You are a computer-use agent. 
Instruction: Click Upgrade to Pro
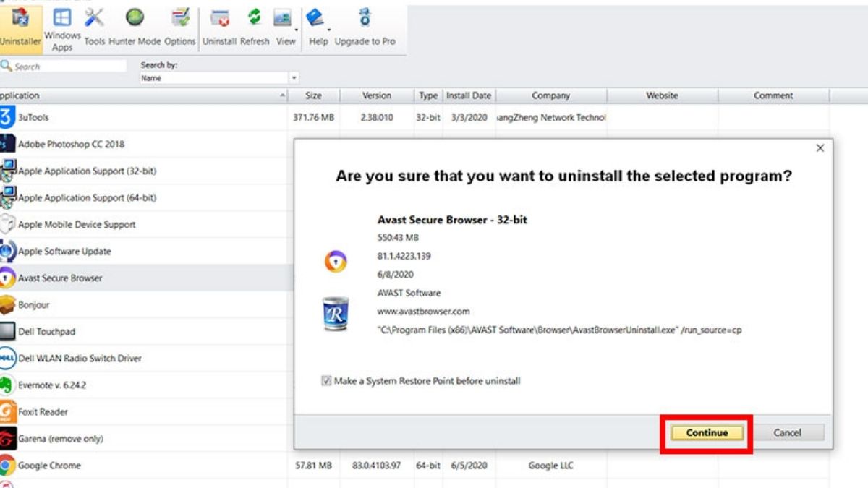[365, 29]
